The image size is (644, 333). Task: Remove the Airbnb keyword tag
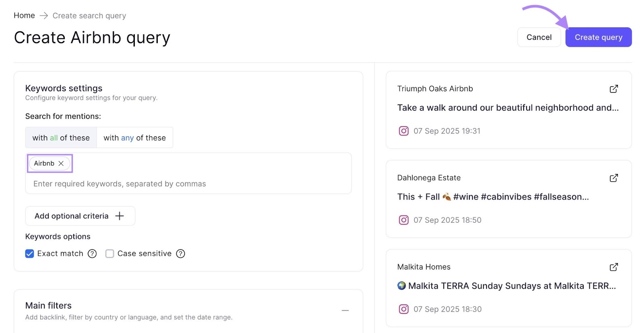click(61, 164)
